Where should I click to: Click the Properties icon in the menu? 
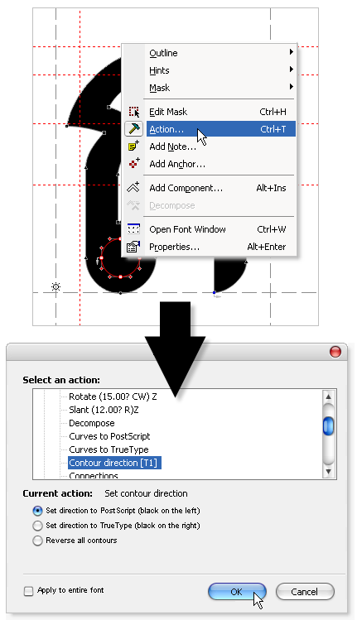133,247
